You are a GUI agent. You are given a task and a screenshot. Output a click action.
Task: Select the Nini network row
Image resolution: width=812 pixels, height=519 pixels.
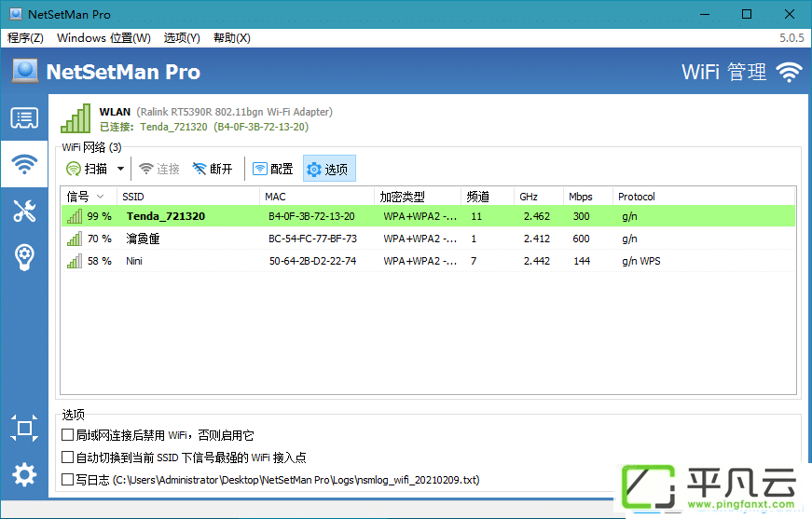[428, 261]
